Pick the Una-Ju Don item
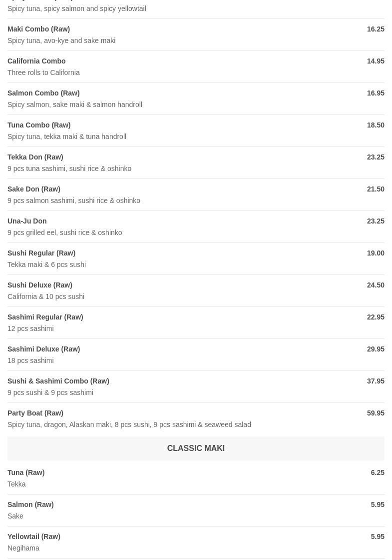392x560 pixels. click(x=196, y=227)
